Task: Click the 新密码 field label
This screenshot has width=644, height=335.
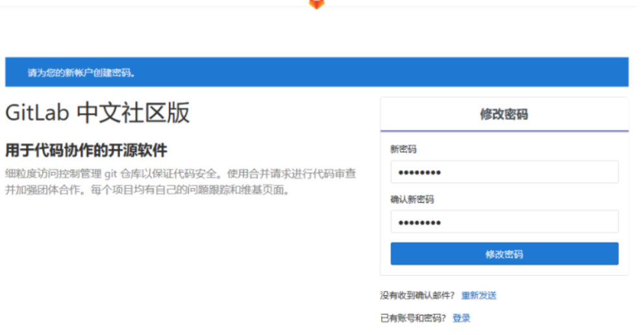Action: tap(403, 149)
